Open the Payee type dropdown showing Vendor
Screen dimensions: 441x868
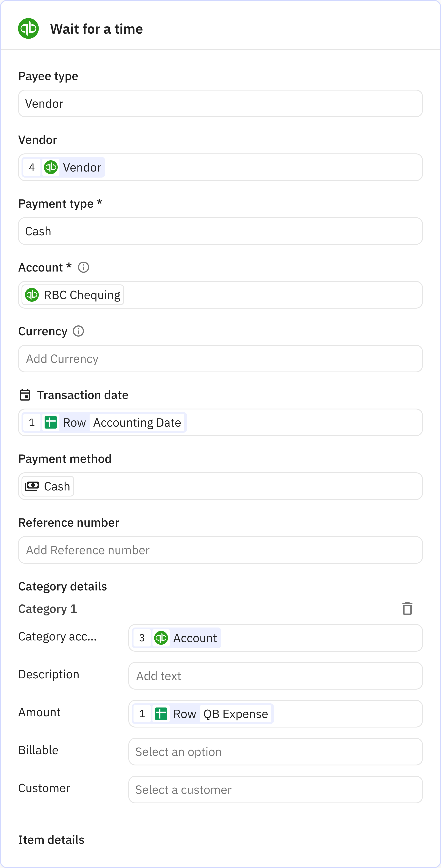220,103
